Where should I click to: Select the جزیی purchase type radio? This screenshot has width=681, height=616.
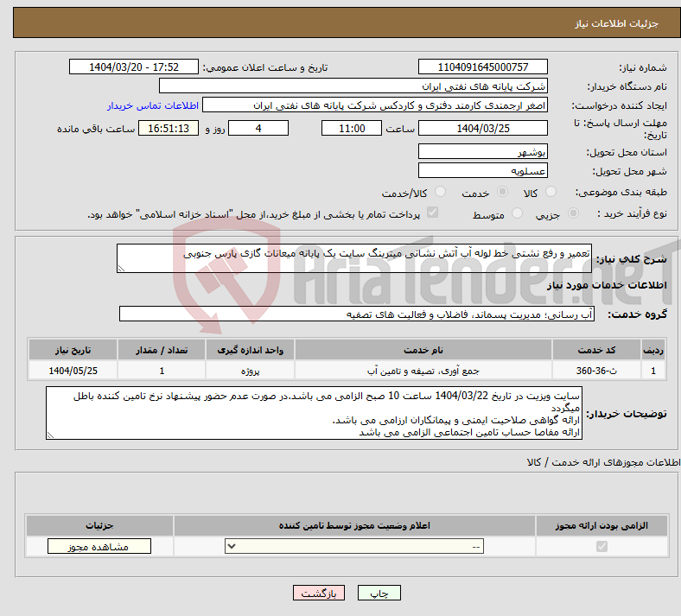tap(573, 213)
